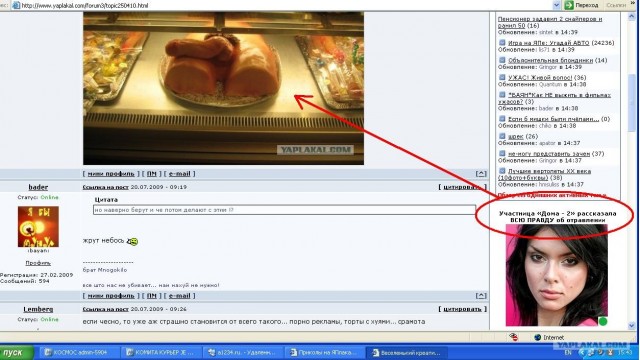The width and height of the screenshot is (640, 360).
Task: Open the пуск Start menu
Action: point(16,352)
